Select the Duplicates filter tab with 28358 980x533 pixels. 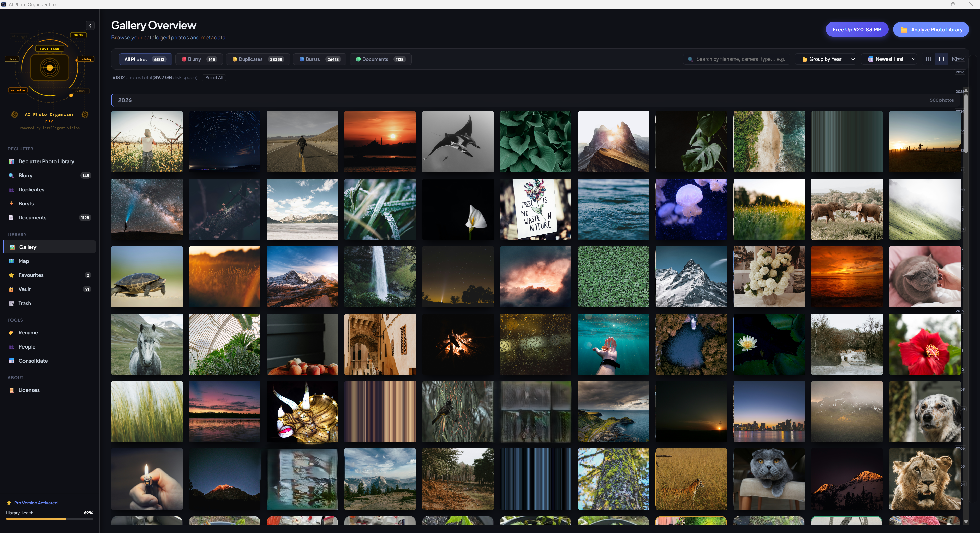pos(258,59)
